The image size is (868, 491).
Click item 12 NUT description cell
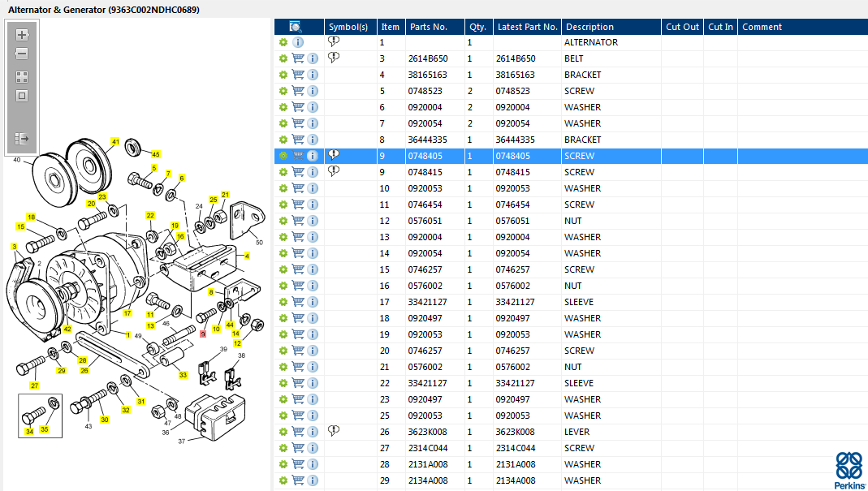pos(573,221)
